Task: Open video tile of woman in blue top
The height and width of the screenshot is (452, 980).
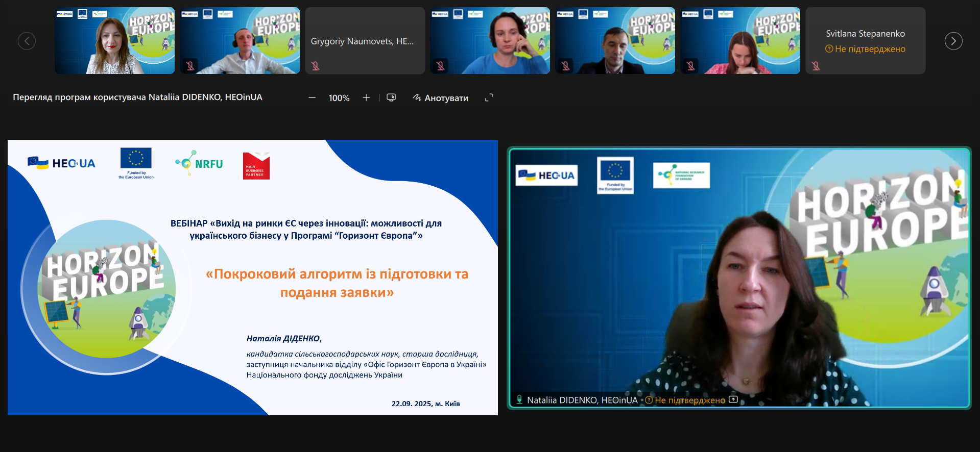Action: [490, 41]
